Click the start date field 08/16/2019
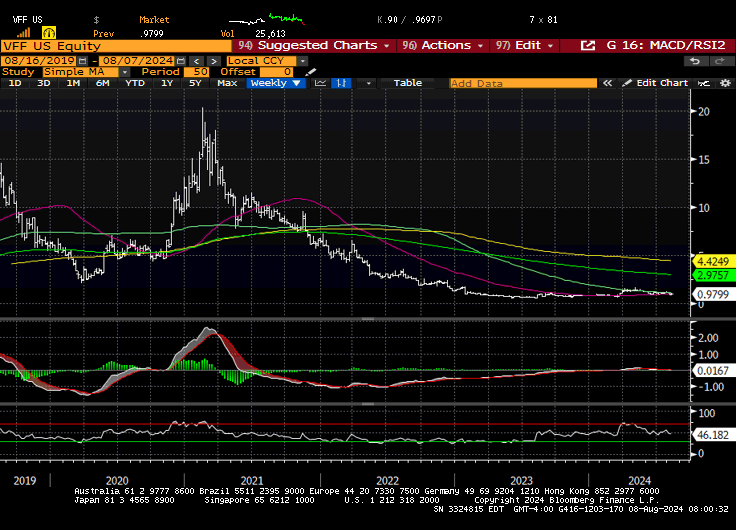 pos(39,61)
